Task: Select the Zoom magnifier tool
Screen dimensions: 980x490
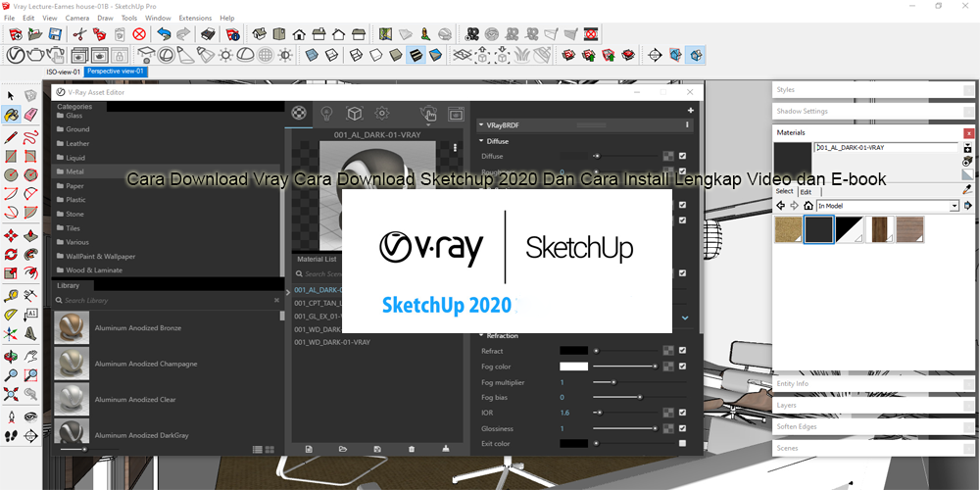Action: pyautogui.click(x=11, y=375)
